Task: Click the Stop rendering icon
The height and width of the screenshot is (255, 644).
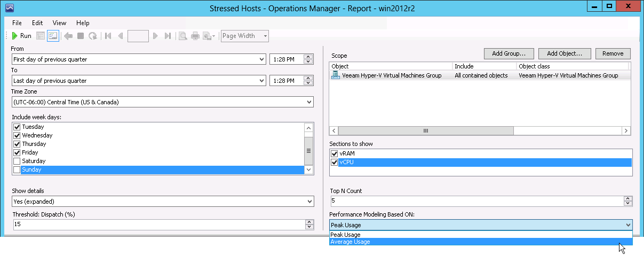Action: tap(81, 36)
